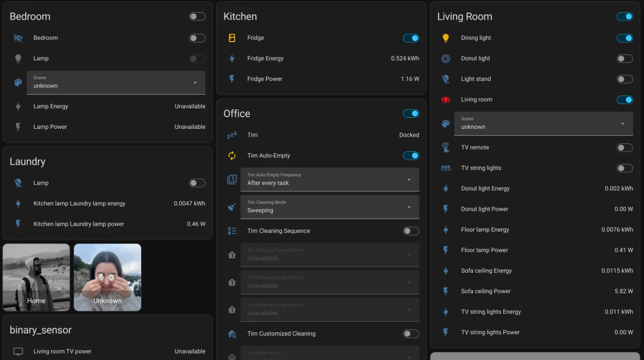This screenshot has width=644, height=360.
Task: Click the TV string lights icon
Action: pos(446,168)
